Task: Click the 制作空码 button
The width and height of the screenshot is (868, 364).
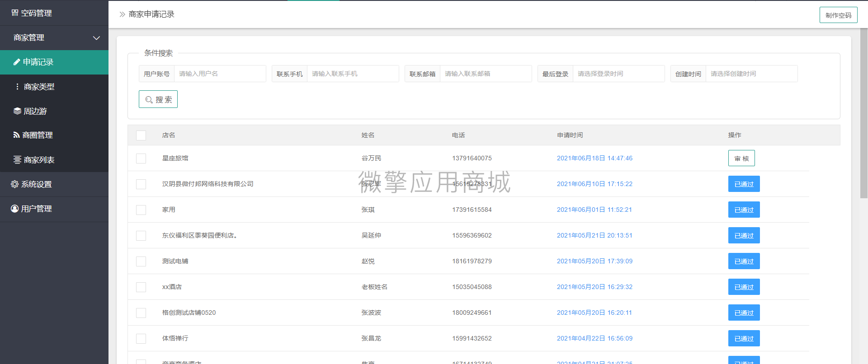Action: [x=838, y=15]
